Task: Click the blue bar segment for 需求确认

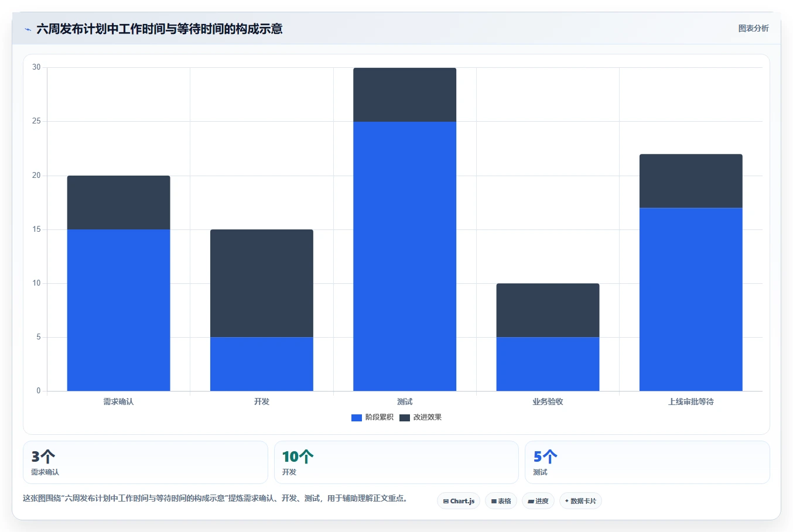Action: [x=119, y=310]
